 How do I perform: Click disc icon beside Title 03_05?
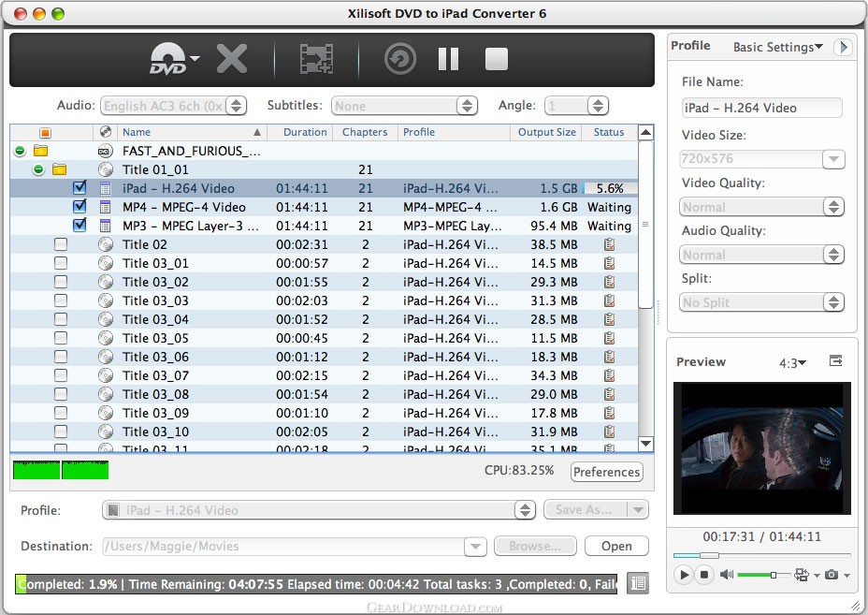click(105, 337)
